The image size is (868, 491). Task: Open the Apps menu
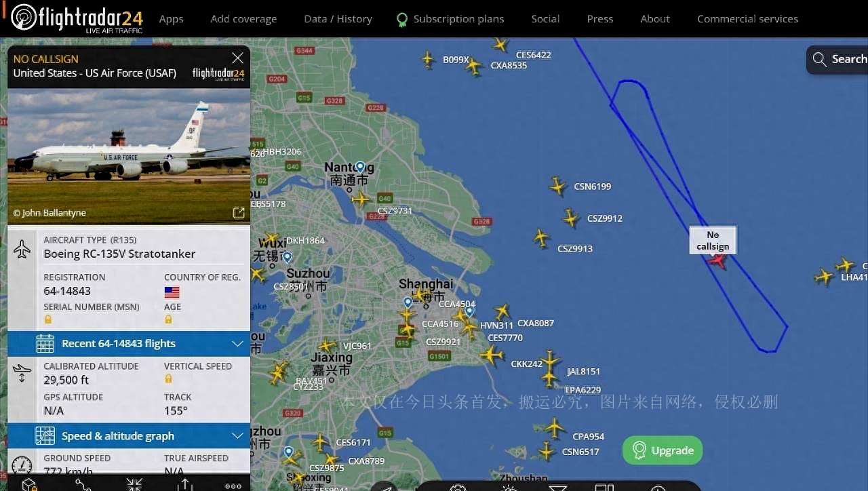click(x=171, y=19)
